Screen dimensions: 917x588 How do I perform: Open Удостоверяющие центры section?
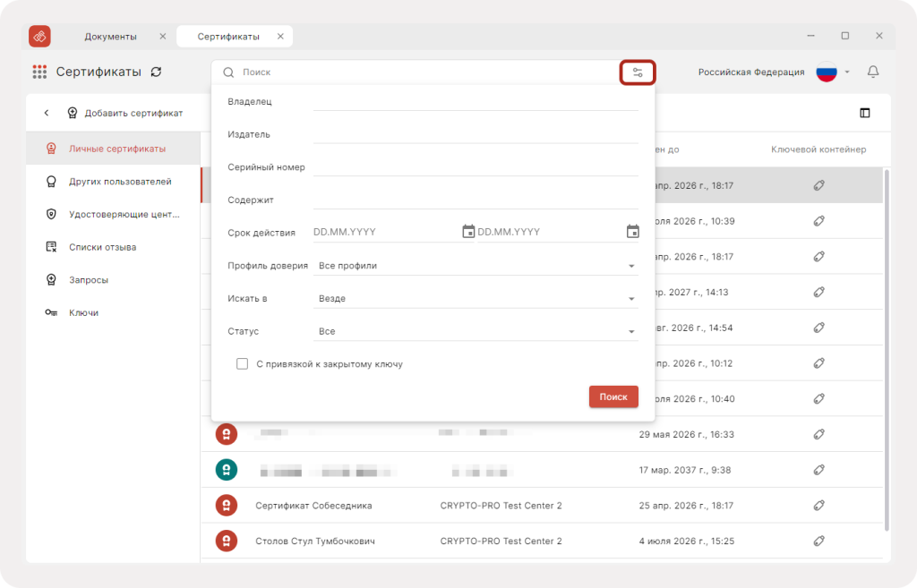coord(114,214)
